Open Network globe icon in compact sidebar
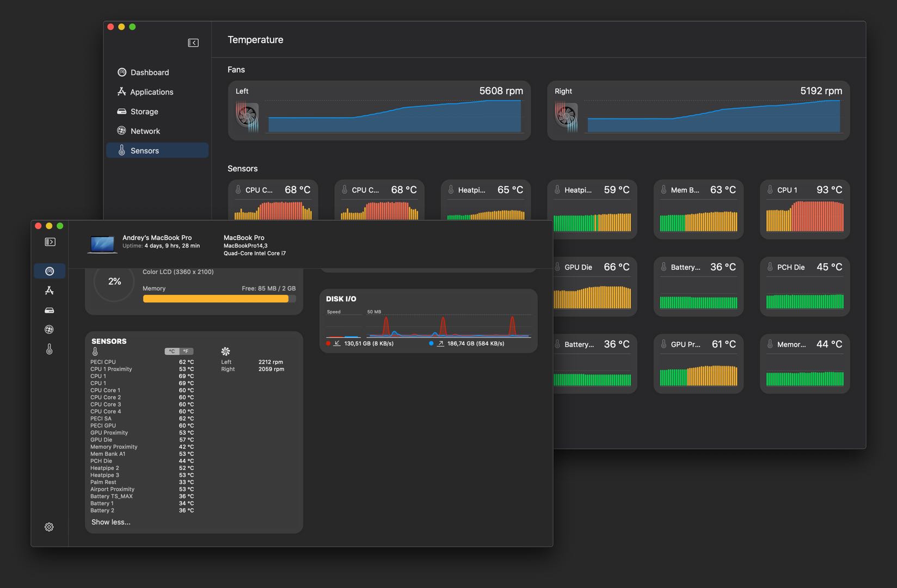 (x=50, y=330)
